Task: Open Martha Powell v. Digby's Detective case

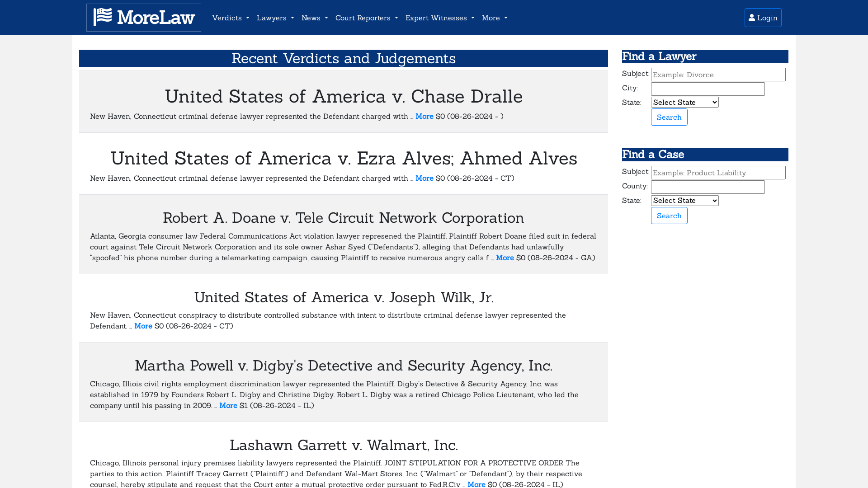Action: click(x=344, y=366)
